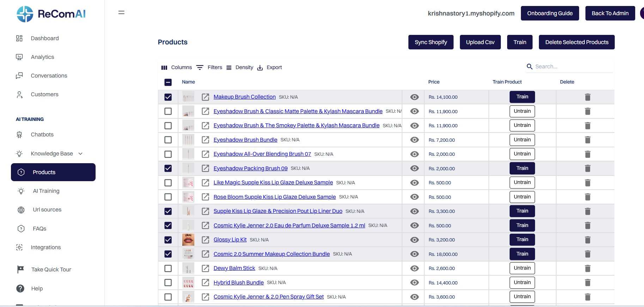Delete Dewy Balm Stick via trash icon

[588, 268]
